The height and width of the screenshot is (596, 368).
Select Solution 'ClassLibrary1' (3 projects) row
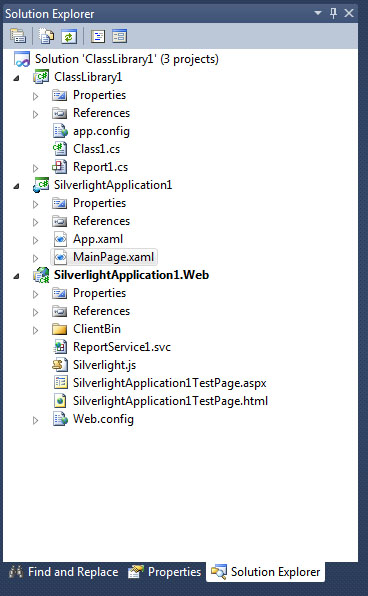pos(127,59)
